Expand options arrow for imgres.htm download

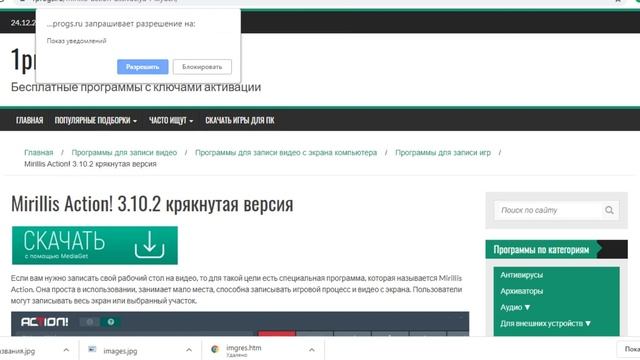point(311,350)
